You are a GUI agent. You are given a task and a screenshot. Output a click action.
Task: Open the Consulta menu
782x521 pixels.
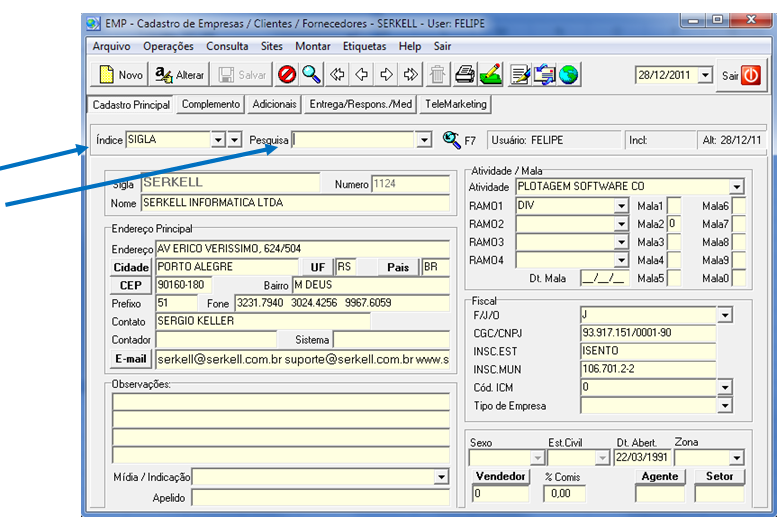(227, 46)
